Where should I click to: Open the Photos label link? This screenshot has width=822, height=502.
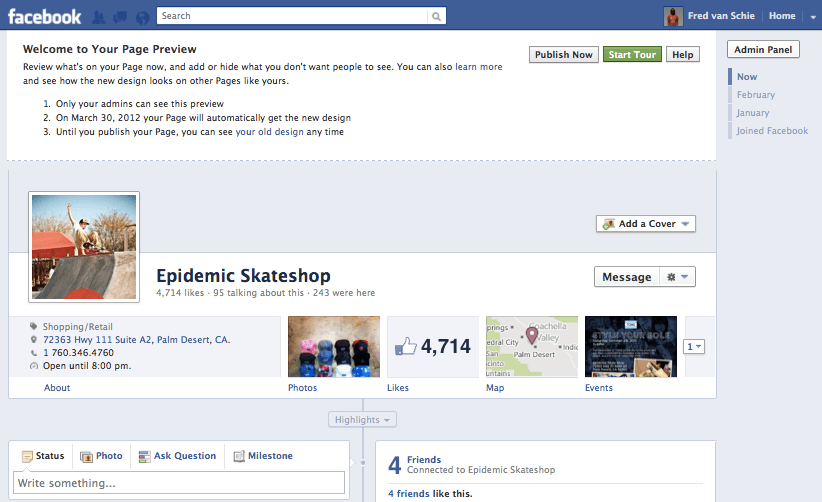[x=302, y=388]
